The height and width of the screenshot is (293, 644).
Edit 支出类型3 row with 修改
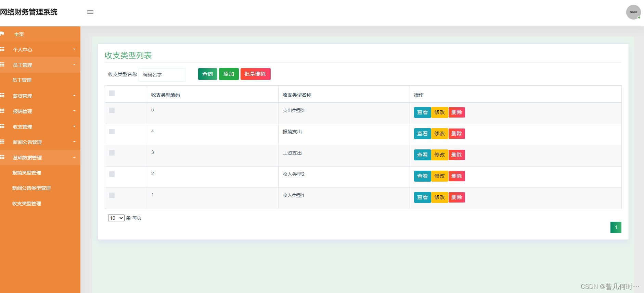[x=439, y=112]
